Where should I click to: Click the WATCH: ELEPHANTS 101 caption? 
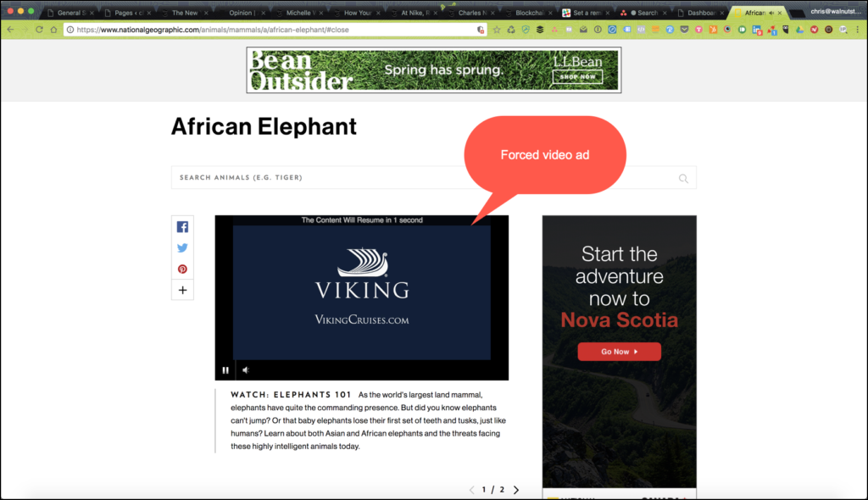(292, 395)
